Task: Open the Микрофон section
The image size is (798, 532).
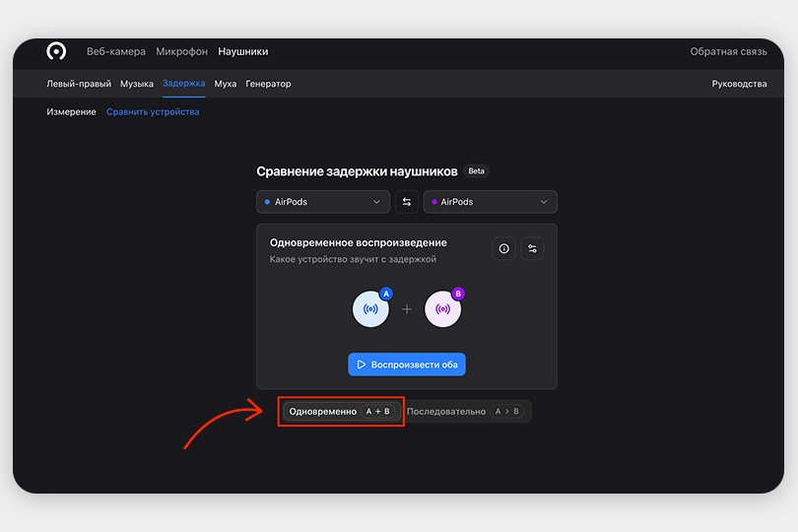Action: tap(181, 51)
